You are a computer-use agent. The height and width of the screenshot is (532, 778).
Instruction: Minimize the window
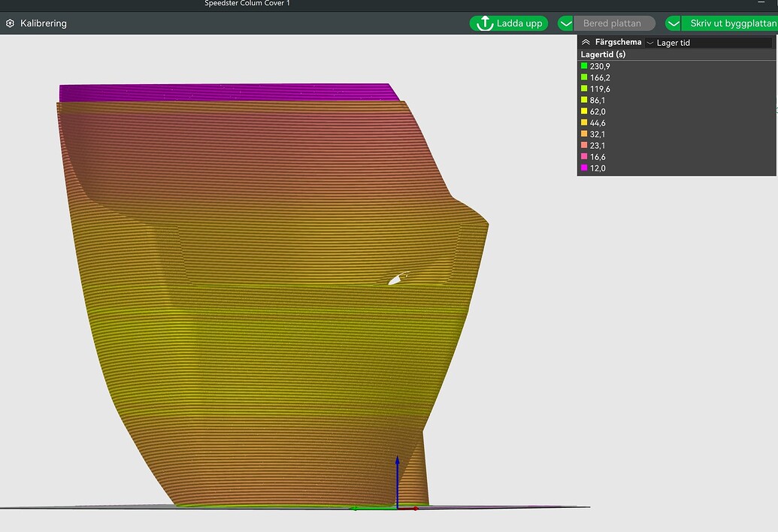pos(761,3)
